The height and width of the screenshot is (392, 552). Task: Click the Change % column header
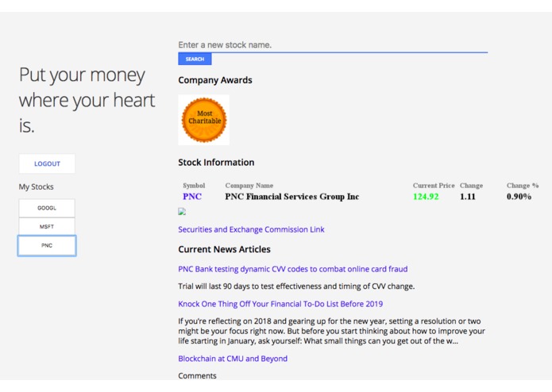pyautogui.click(x=523, y=185)
